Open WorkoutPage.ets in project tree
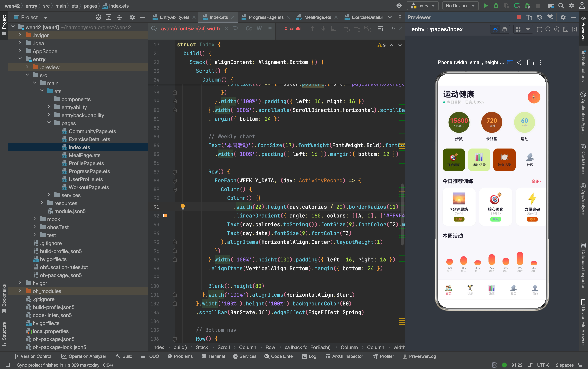This screenshot has width=588, height=369. pos(89,187)
